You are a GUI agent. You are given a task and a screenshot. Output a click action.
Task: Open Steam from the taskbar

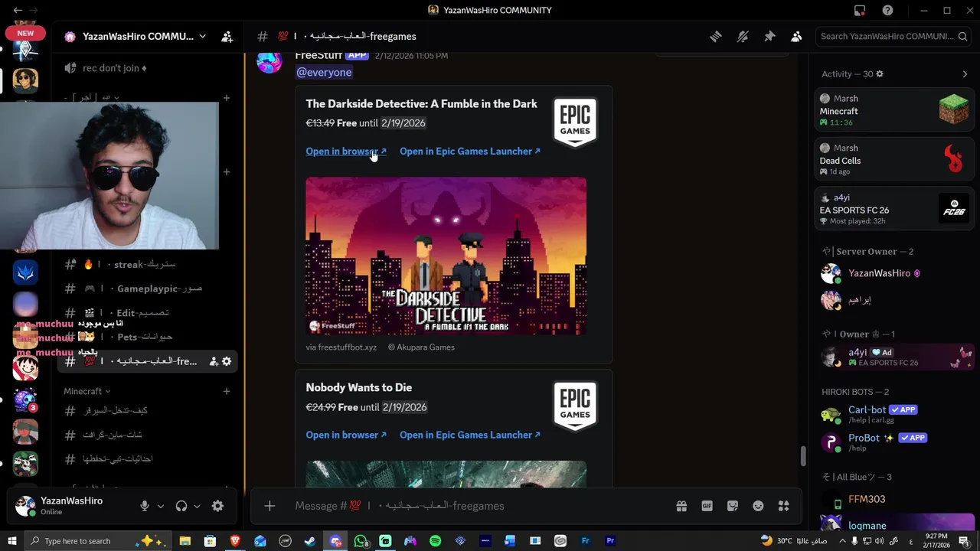(310, 541)
